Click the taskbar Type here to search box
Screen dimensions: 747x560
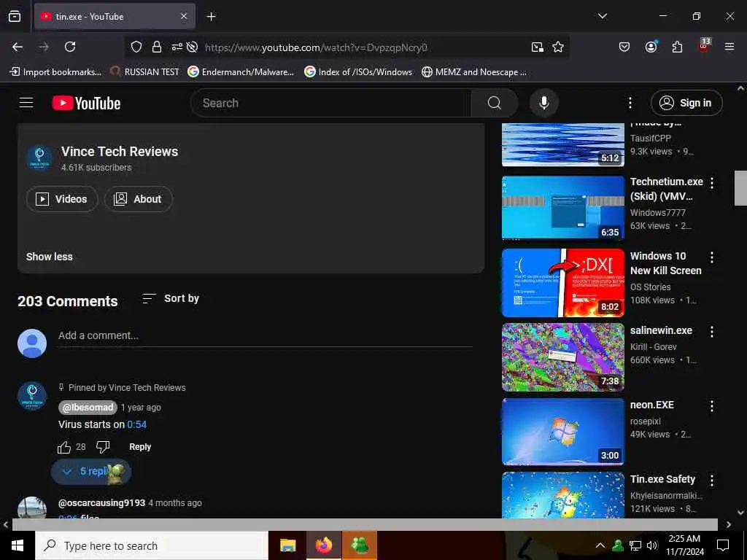[x=152, y=545]
